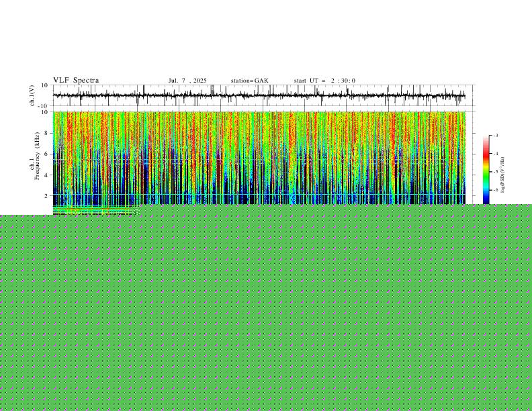Click the ch.1 voltage waveform trace

coord(259,95)
